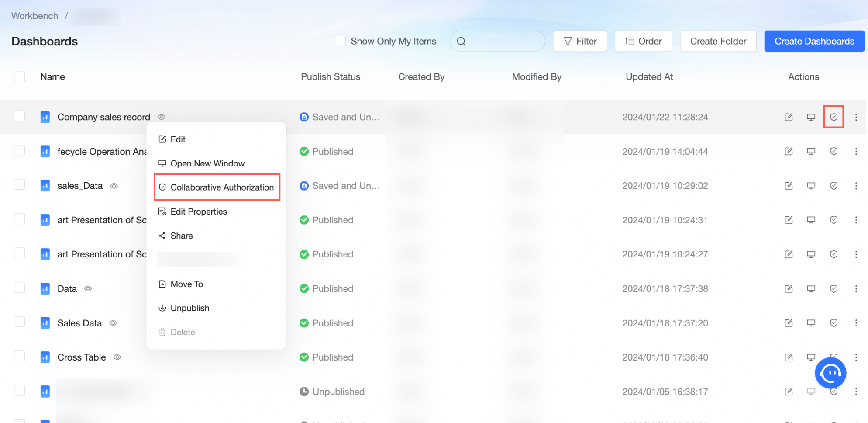The image size is (868, 423).
Task: Click Create Folder button
Action: 718,41
